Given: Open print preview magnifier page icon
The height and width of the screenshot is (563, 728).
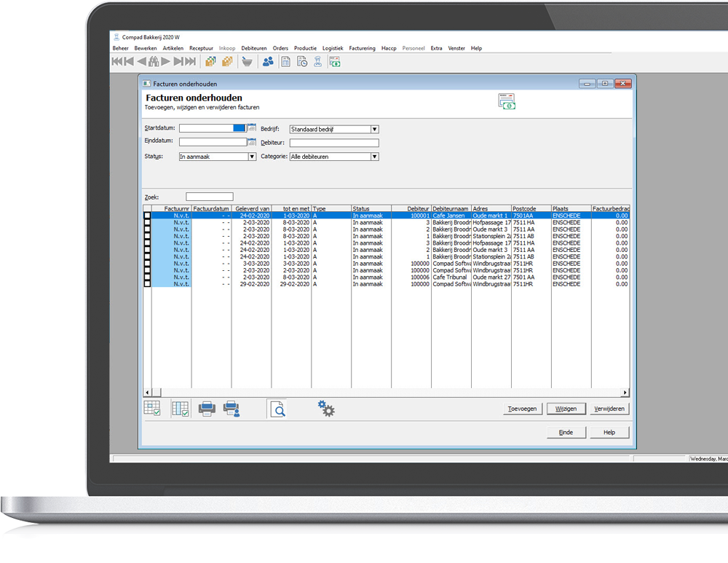Looking at the screenshot, I should pyautogui.click(x=277, y=409).
